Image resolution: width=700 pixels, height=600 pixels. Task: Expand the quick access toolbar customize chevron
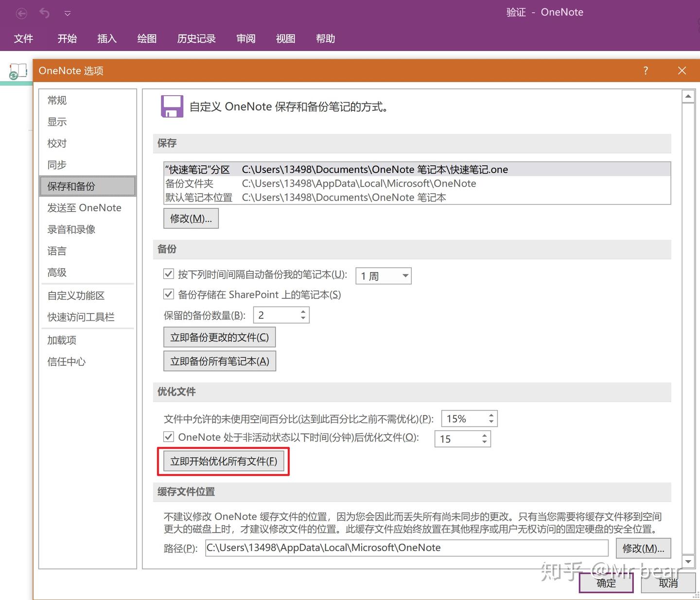(68, 13)
